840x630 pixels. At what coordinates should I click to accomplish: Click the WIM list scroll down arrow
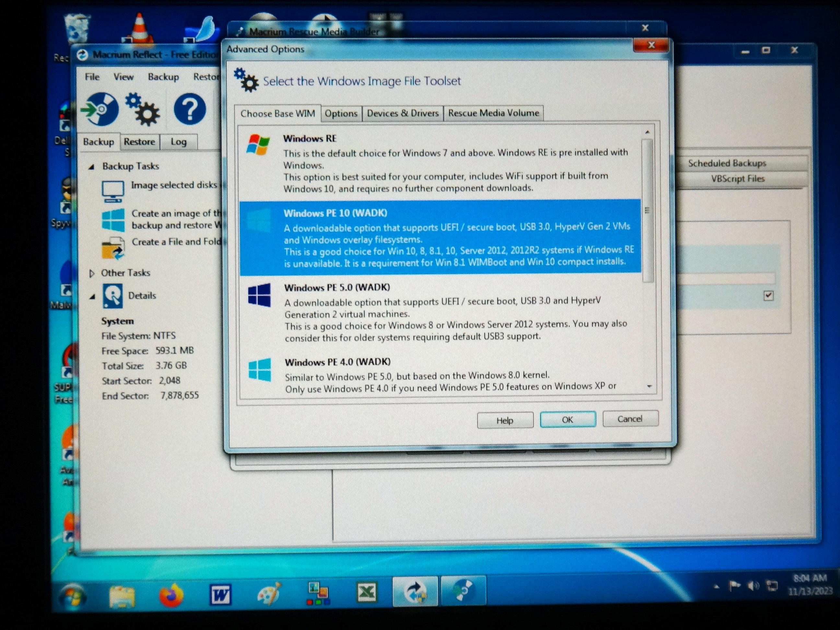click(x=649, y=386)
